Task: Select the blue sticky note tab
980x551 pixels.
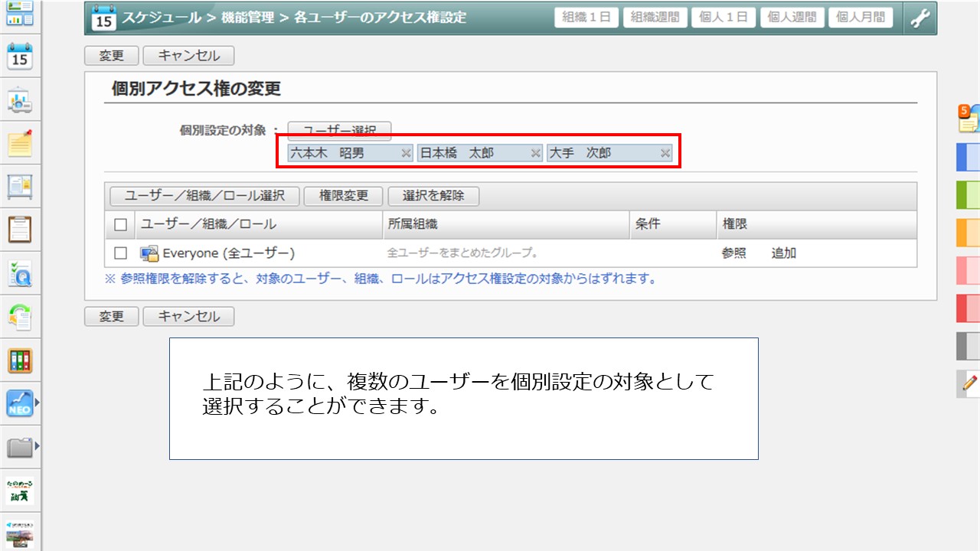Action: (969, 157)
